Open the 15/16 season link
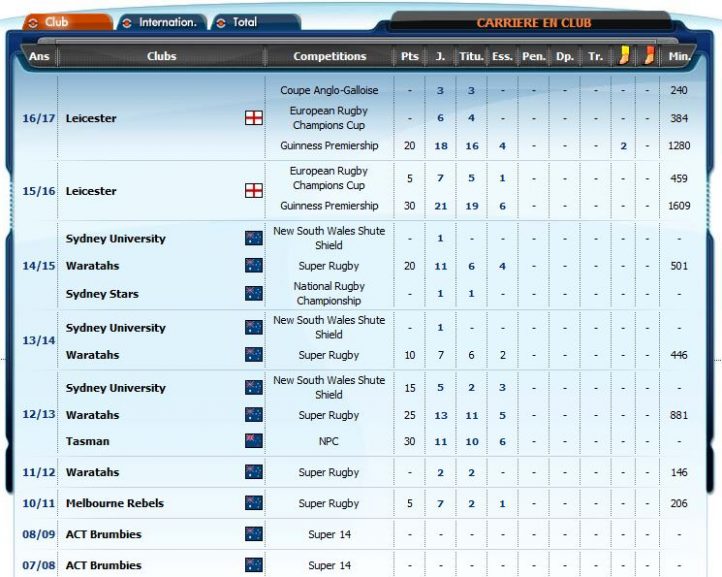The image size is (722, 577). coord(39,191)
